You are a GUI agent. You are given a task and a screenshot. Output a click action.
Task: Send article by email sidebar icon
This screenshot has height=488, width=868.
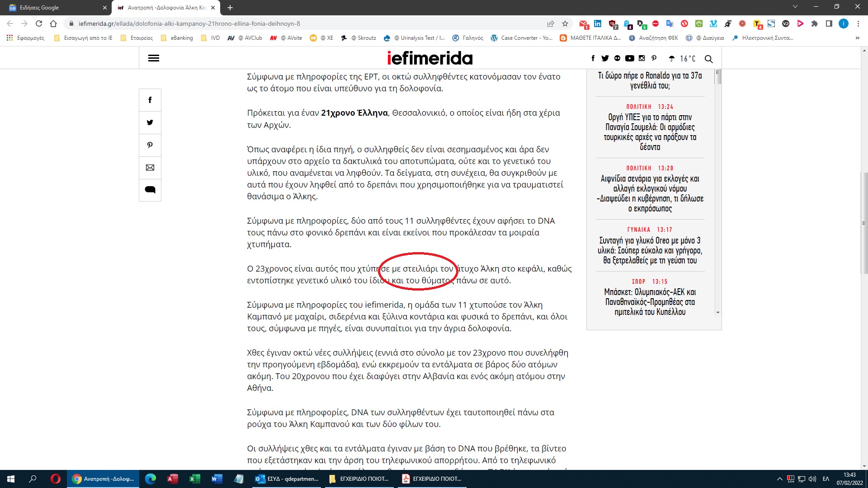[150, 168]
